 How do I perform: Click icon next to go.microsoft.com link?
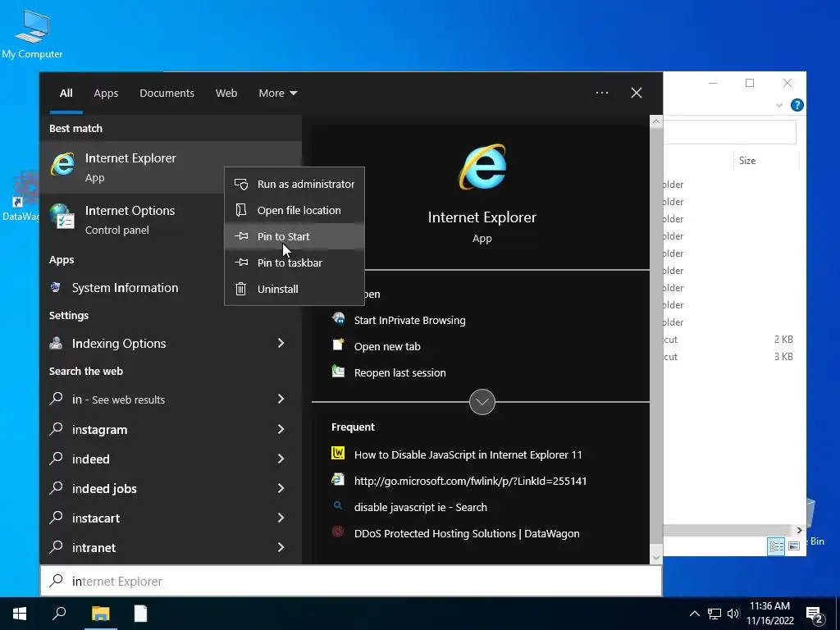pos(338,479)
